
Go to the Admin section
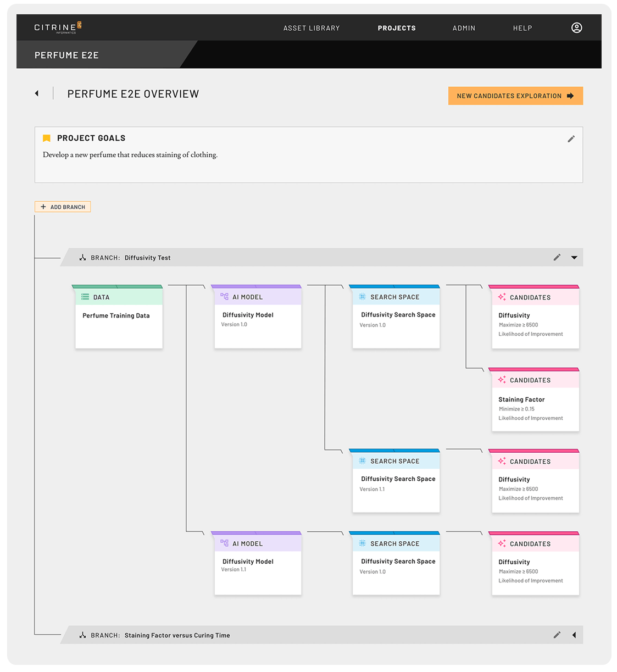pyautogui.click(x=464, y=28)
